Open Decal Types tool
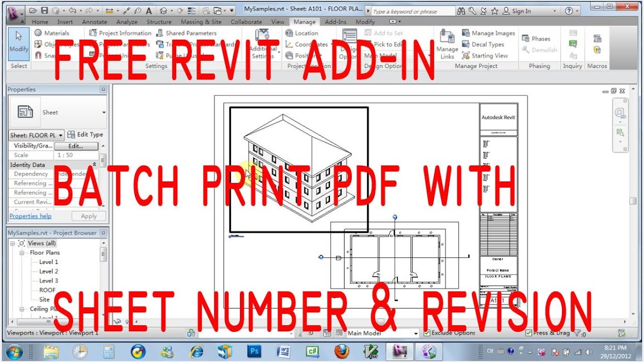 click(483, 44)
